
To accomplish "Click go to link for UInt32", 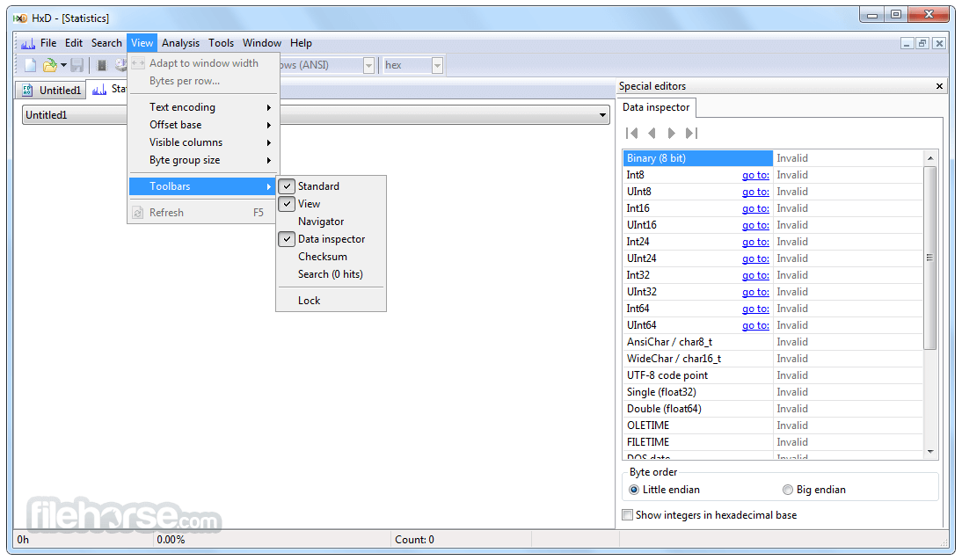I will (755, 292).
